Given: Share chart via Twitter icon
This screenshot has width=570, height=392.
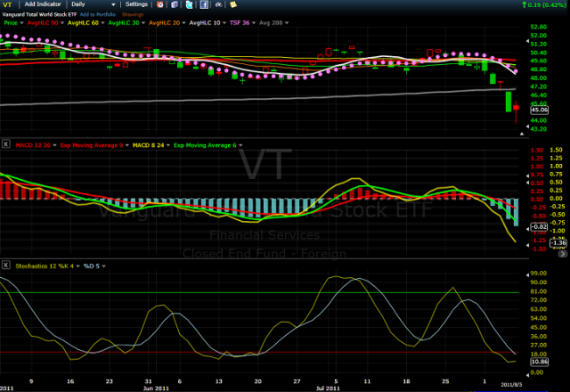Looking at the screenshot, I should 189,4.
